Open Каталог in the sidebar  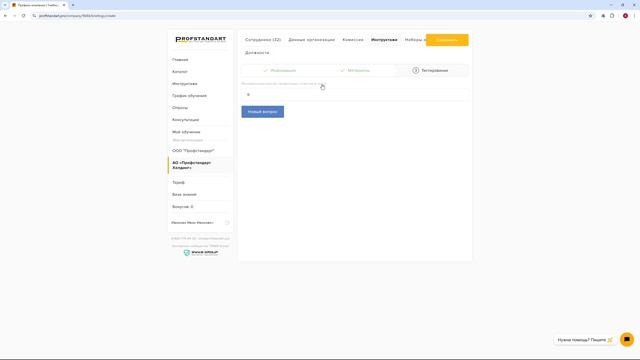tap(180, 72)
